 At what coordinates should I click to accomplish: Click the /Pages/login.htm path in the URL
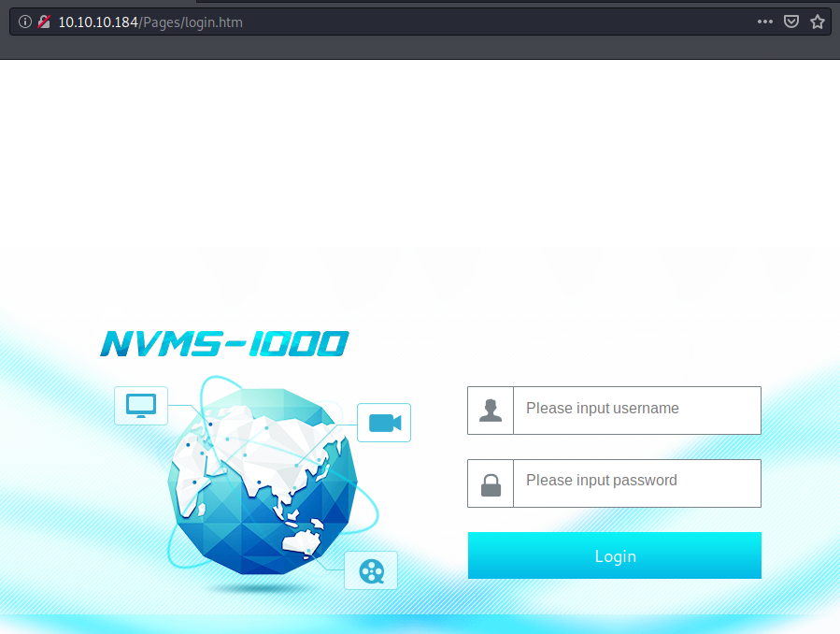(192, 22)
